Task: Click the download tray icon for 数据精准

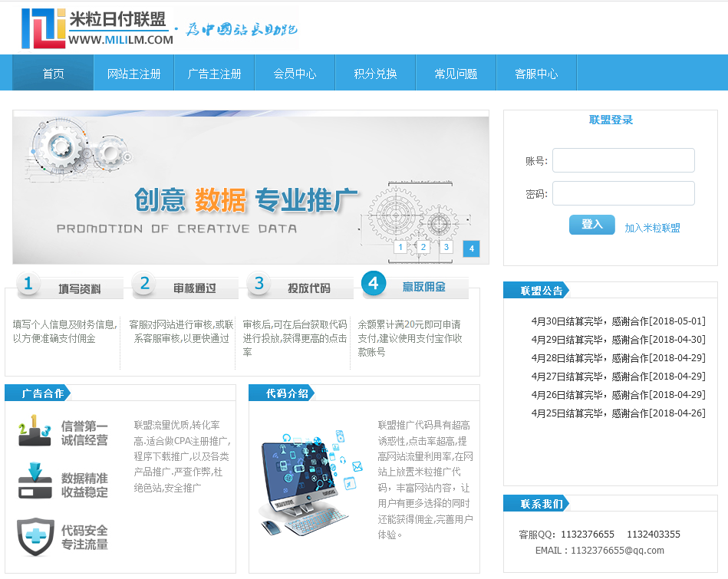Action: [35, 482]
